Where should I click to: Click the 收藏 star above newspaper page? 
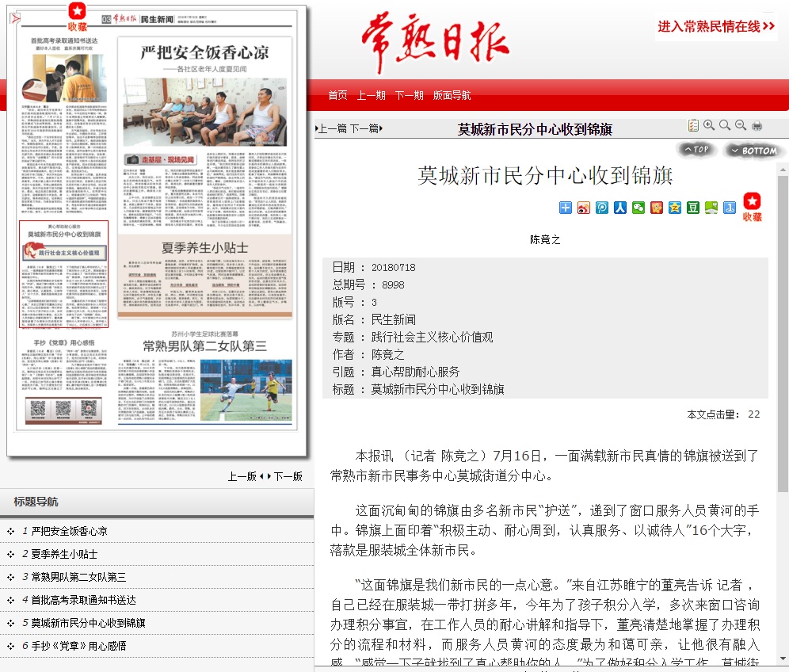tap(77, 17)
